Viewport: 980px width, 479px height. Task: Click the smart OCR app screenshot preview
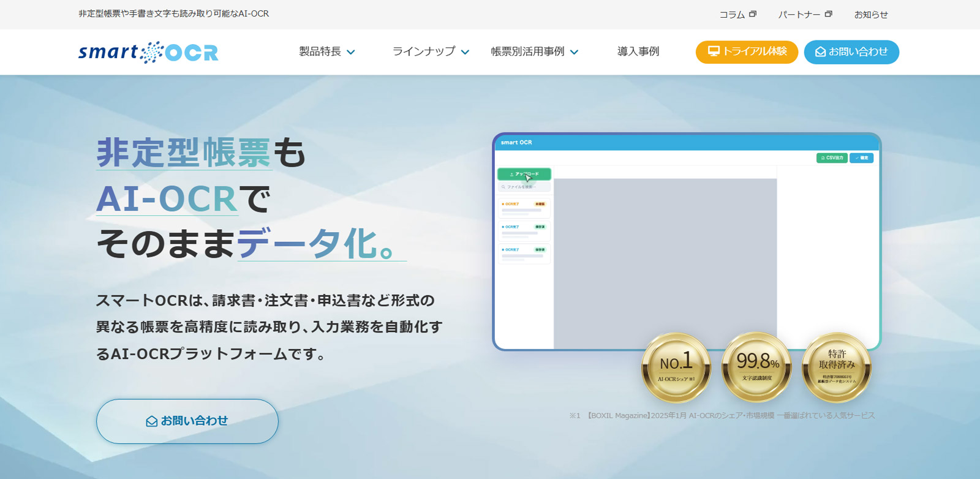pos(687,241)
